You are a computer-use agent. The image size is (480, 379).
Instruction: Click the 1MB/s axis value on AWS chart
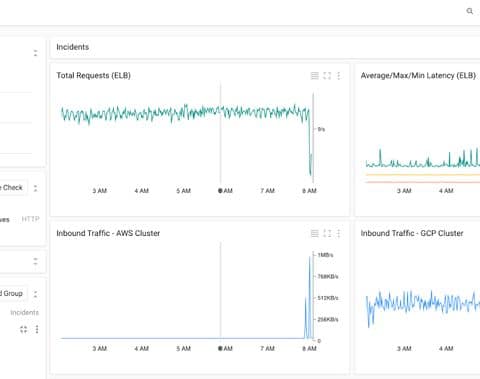(325, 255)
